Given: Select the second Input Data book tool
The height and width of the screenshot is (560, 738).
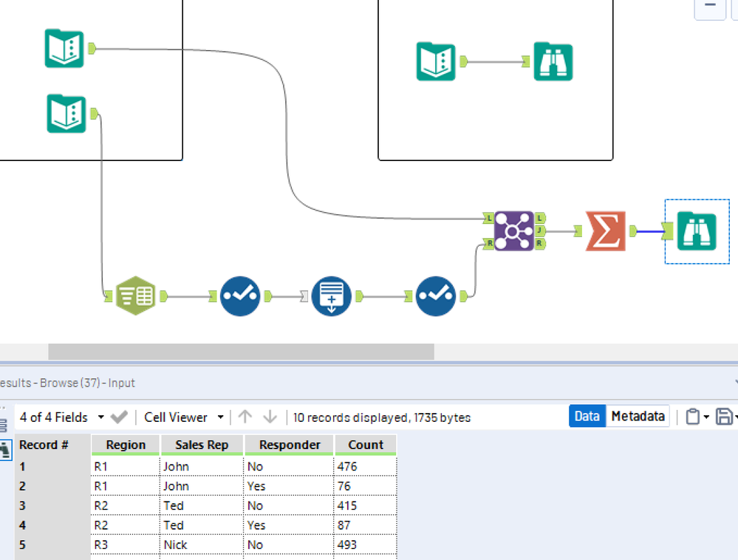Looking at the screenshot, I should pyautogui.click(x=66, y=114).
